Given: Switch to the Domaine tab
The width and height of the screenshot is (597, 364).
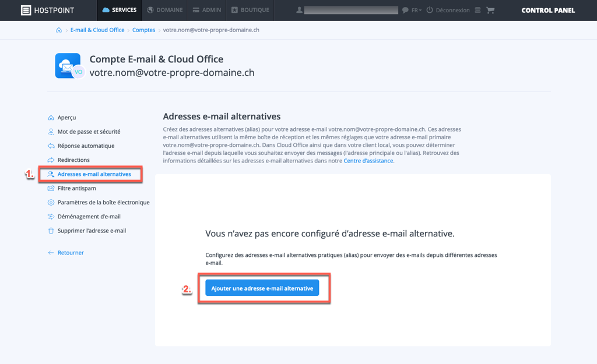Looking at the screenshot, I should (165, 10).
